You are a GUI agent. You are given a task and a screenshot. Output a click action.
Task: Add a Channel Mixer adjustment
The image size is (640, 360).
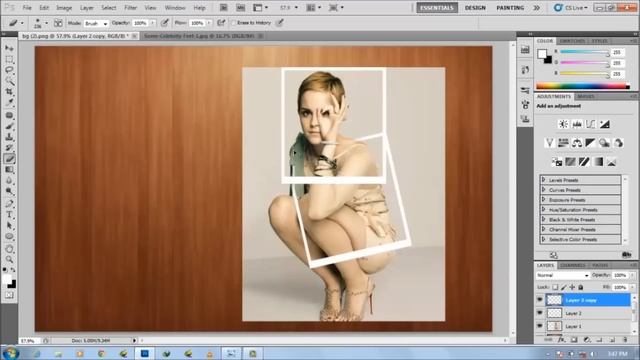point(618,143)
